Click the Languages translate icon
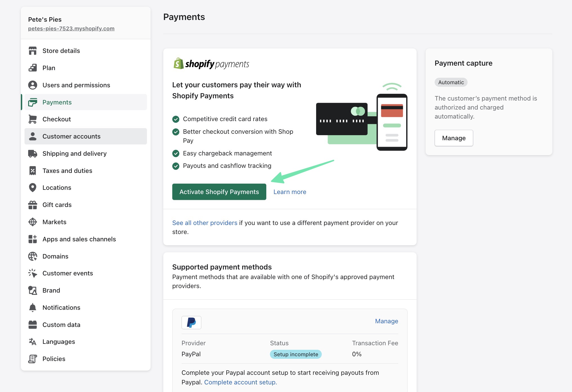 pyautogui.click(x=33, y=342)
